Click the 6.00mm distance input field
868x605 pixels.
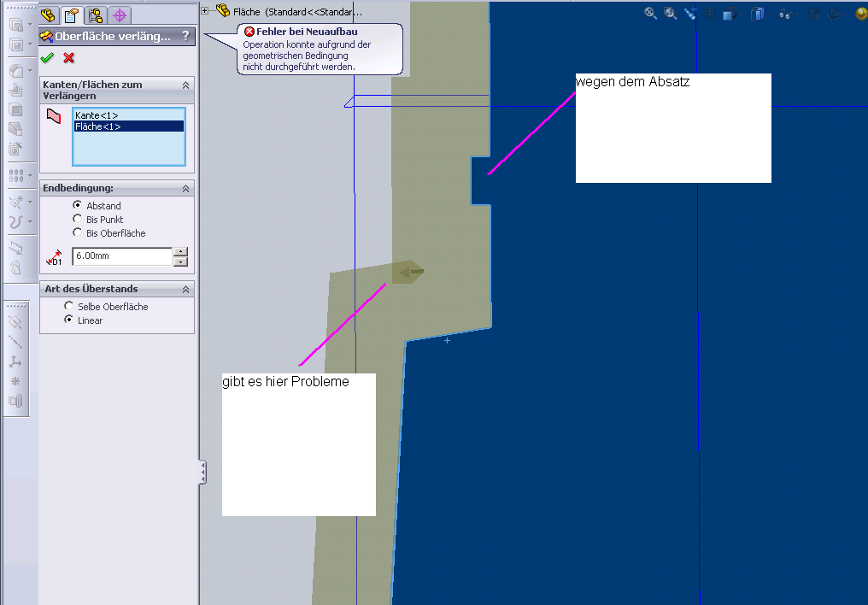122,256
